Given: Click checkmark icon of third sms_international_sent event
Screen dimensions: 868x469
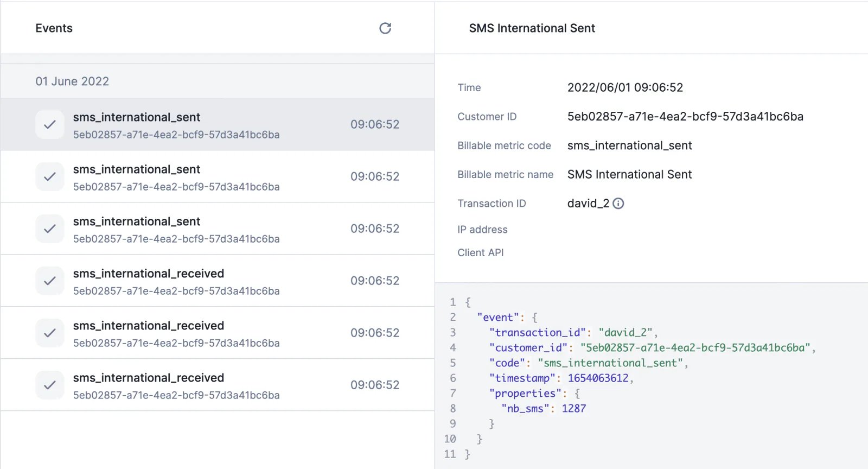Looking at the screenshot, I should (50, 229).
